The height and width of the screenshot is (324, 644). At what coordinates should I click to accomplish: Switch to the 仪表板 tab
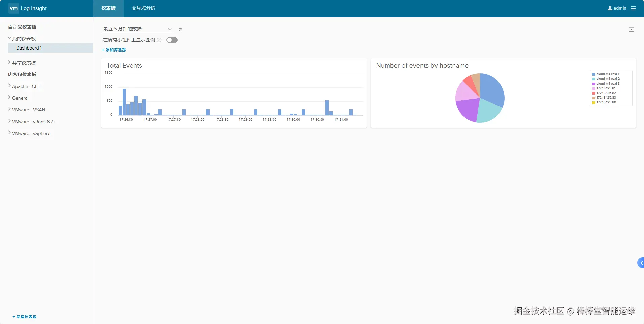coord(108,8)
